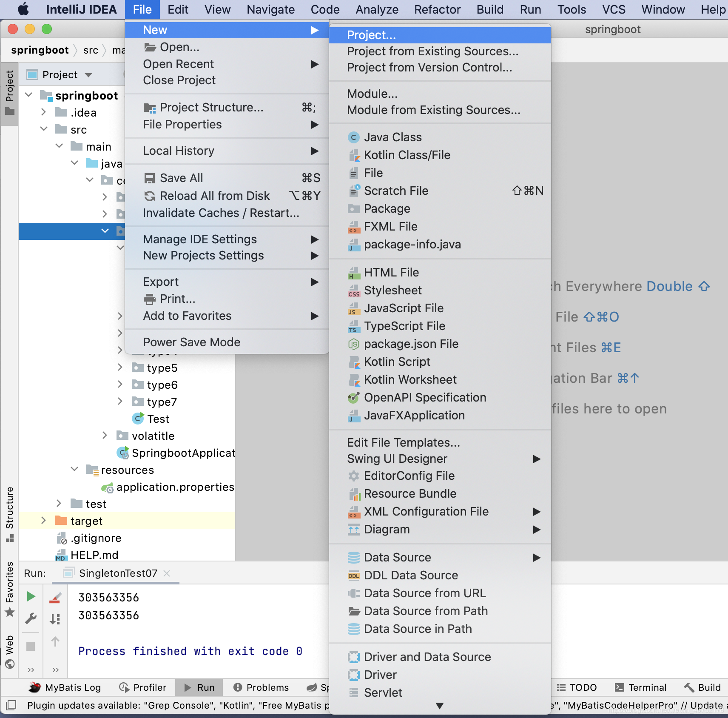Click the Resource Bundle icon
Screen dimensions: 728x718
tap(353, 494)
